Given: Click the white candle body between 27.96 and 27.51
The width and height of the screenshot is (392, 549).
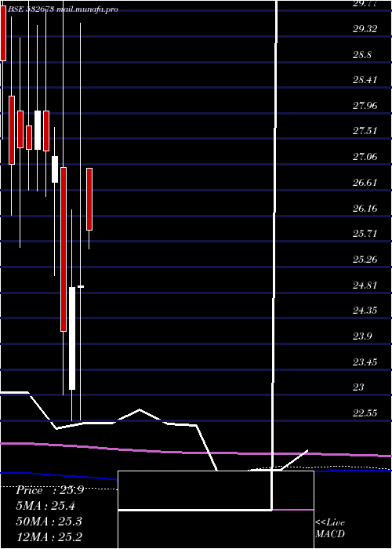Looking at the screenshot, I should pos(38,130).
